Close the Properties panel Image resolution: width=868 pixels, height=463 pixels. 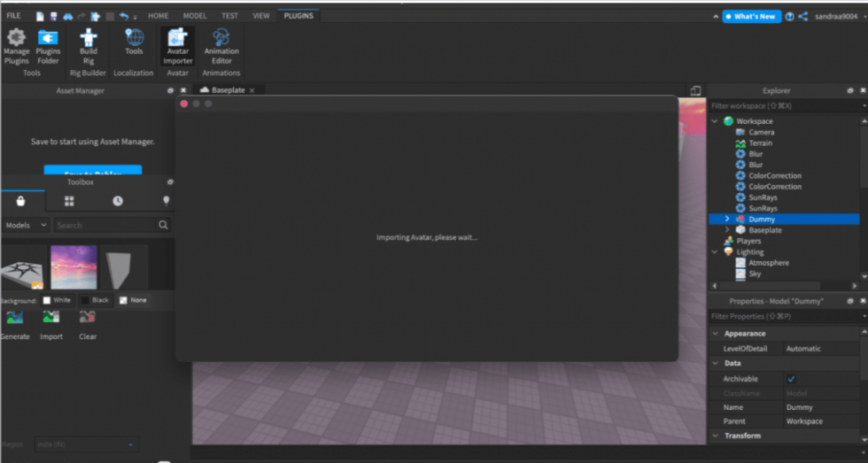[x=863, y=302]
